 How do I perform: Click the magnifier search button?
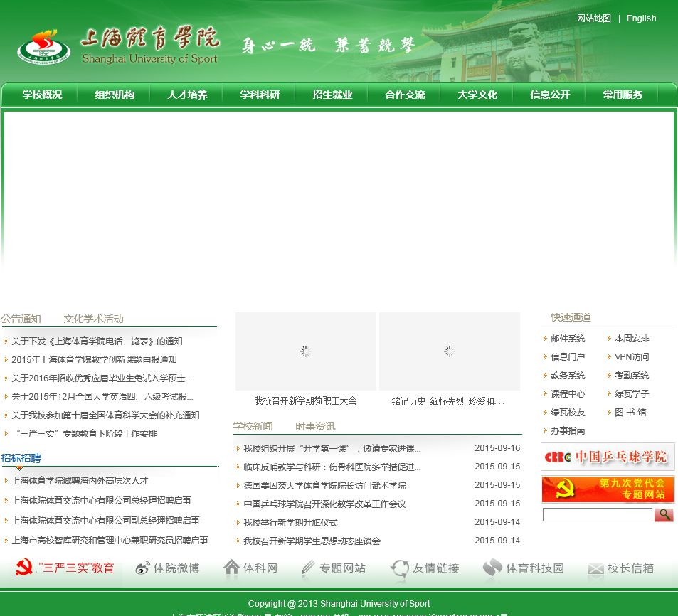tap(664, 514)
